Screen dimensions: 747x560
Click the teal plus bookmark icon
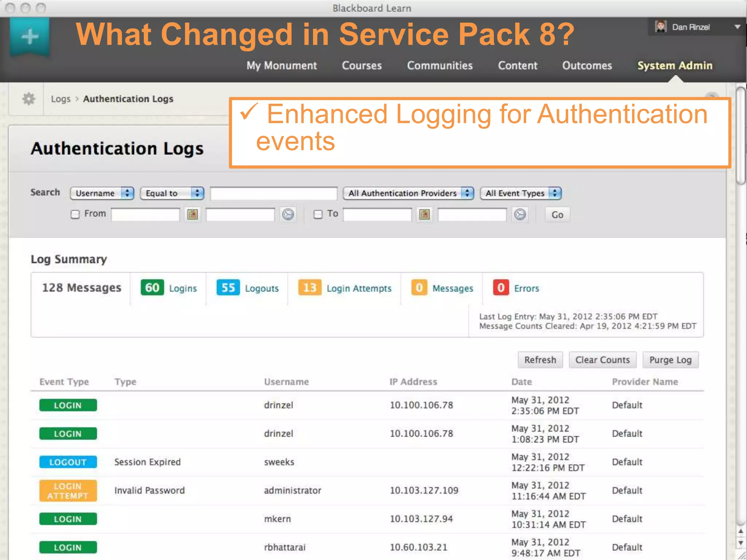tap(30, 36)
